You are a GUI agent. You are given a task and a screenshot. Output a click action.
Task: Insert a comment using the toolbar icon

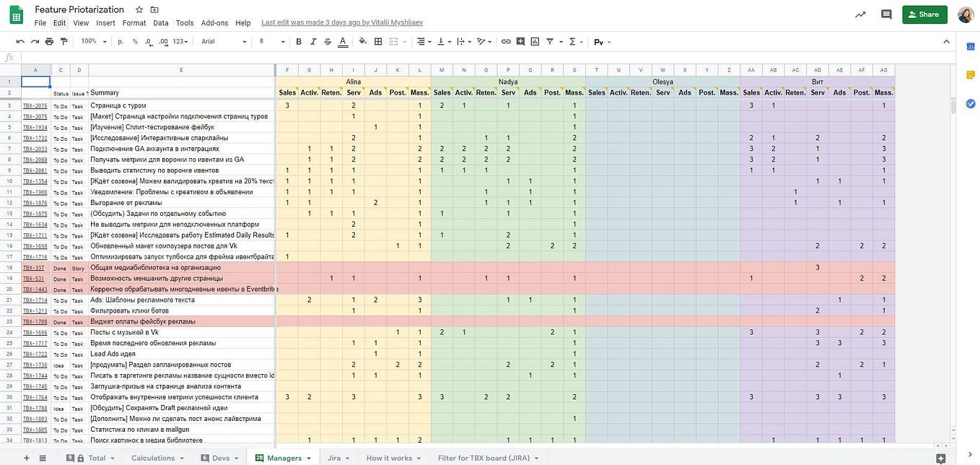[520, 41]
